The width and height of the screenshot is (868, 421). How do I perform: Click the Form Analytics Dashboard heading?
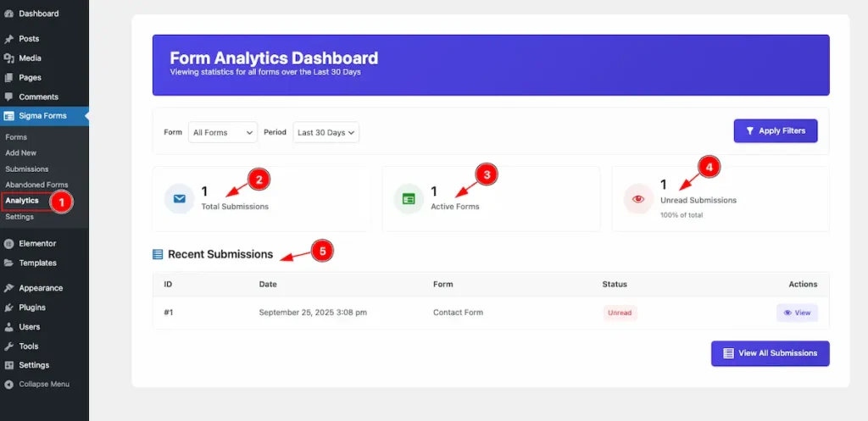point(274,58)
